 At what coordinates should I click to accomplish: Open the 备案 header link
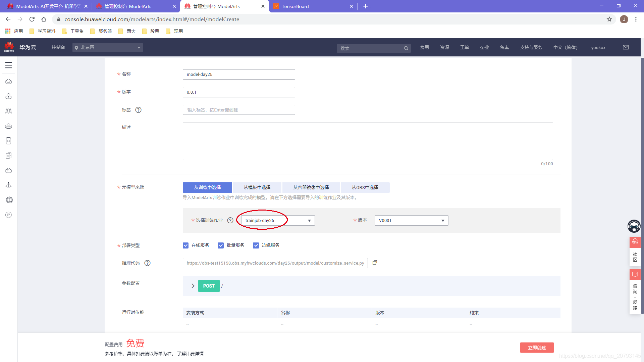click(x=504, y=47)
